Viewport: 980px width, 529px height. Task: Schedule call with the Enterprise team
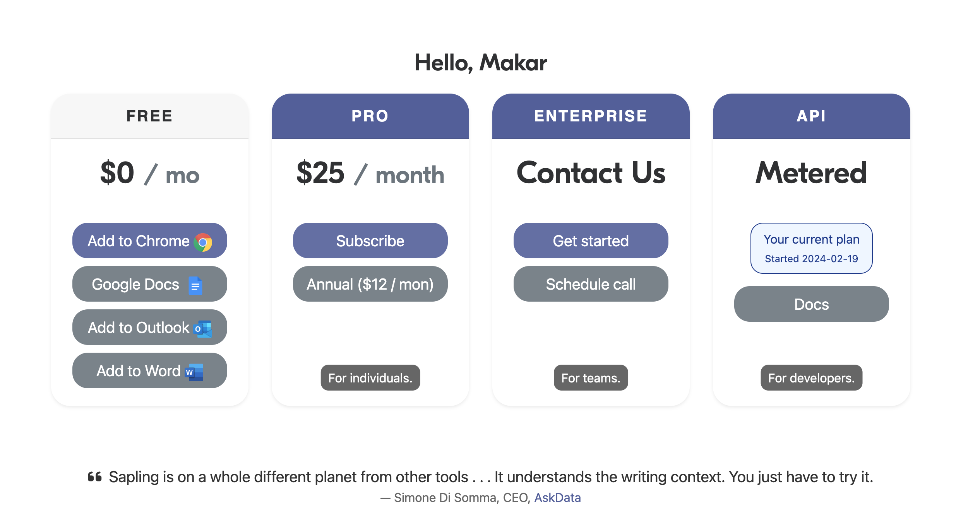(x=591, y=284)
